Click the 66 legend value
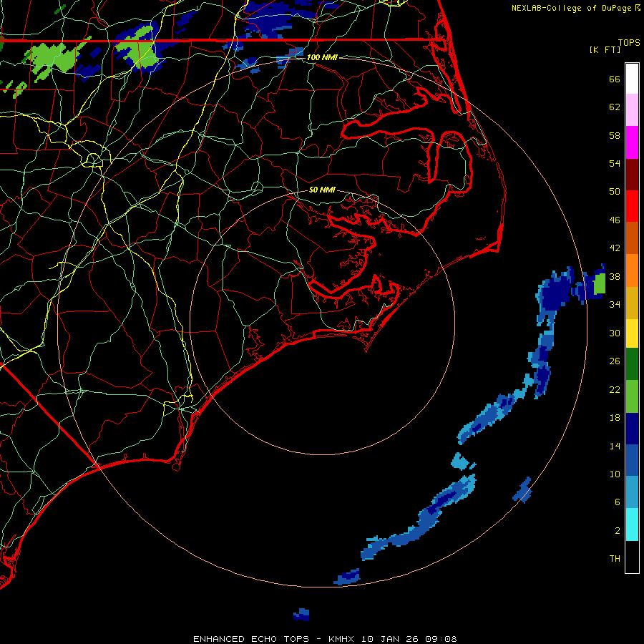The image size is (644, 644). click(615, 79)
